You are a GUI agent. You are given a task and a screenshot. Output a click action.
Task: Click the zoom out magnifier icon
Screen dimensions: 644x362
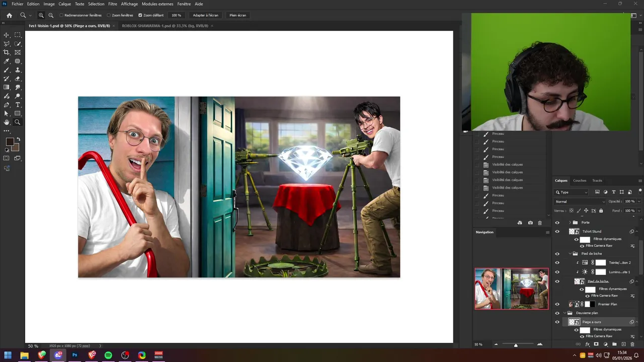(x=51, y=15)
